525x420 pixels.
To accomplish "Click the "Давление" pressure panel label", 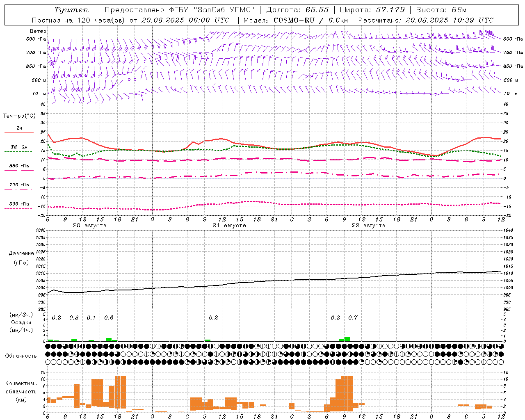I will click(21, 253).
